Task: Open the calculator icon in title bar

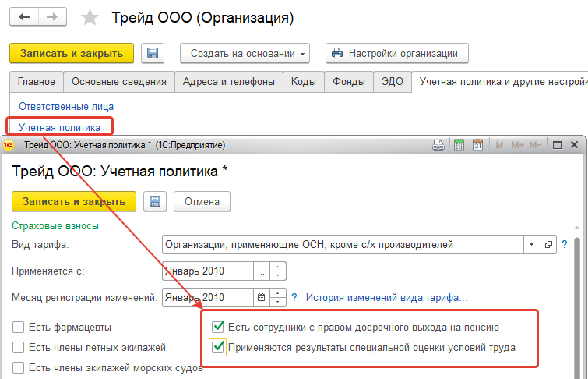Action: tap(459, 144)
